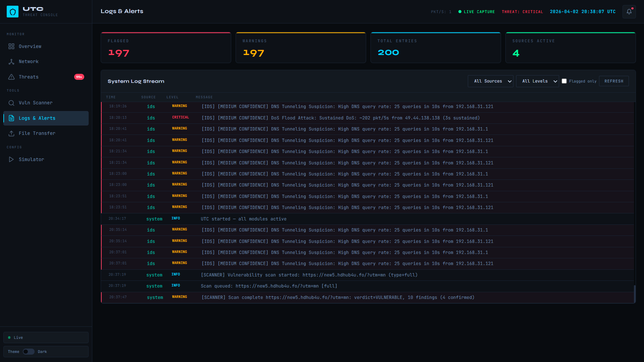
Task: Click the 18:19:26 timestamp
Action: coord(118,106)
